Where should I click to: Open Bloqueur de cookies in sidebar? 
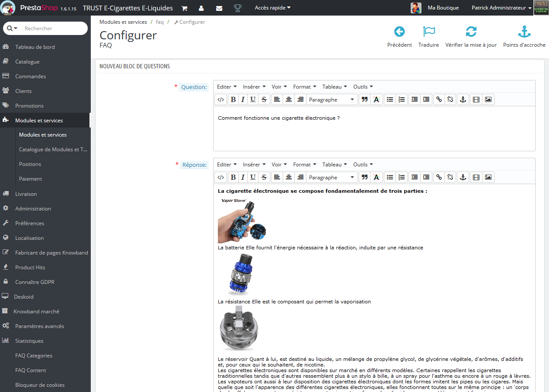tap(40, 385)
